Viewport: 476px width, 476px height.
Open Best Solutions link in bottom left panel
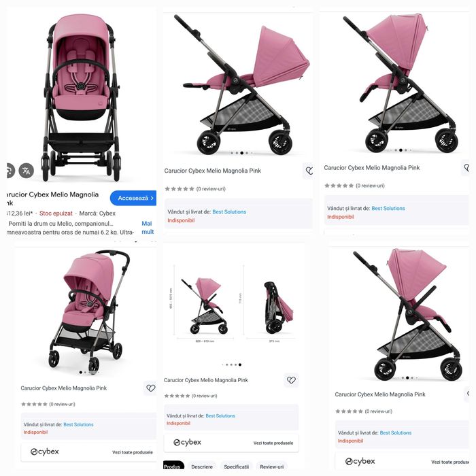click(78, 425)
